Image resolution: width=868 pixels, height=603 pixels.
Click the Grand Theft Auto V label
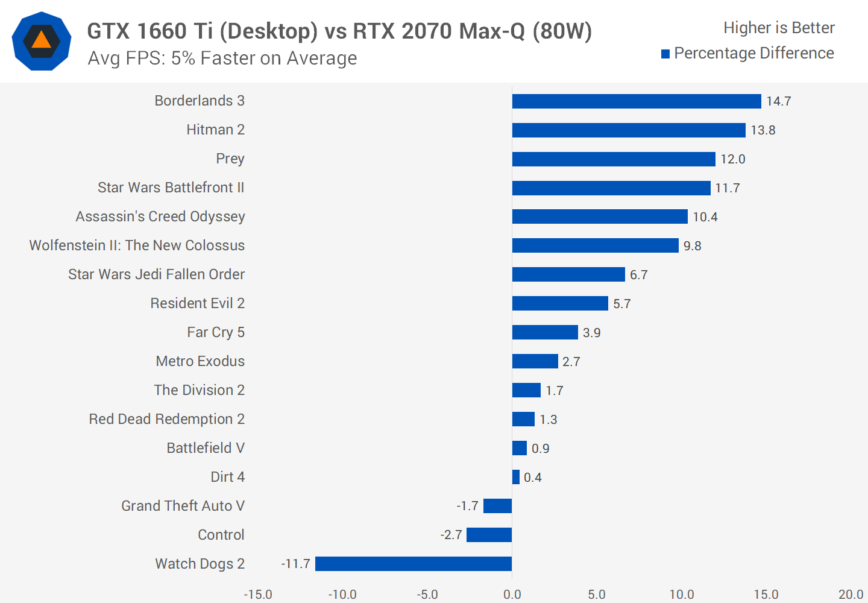183,506
